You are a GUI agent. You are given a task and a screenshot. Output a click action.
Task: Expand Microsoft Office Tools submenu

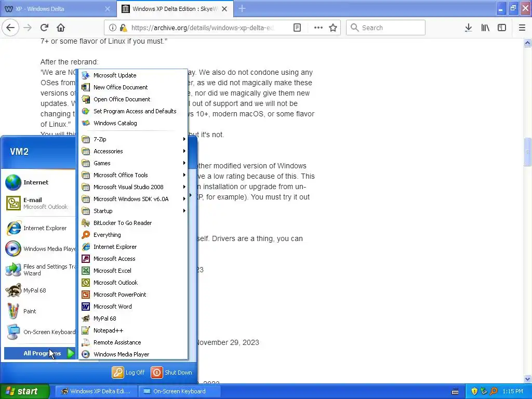134,175
